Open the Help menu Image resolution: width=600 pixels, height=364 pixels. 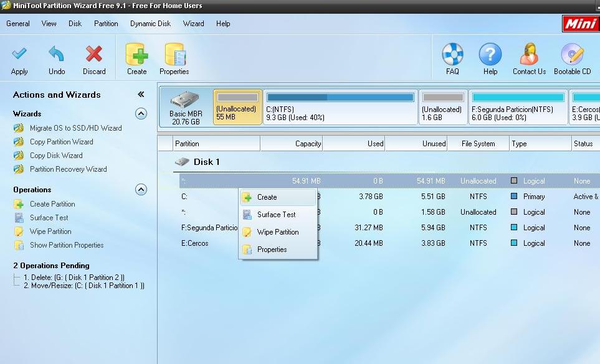pos(223,24)
